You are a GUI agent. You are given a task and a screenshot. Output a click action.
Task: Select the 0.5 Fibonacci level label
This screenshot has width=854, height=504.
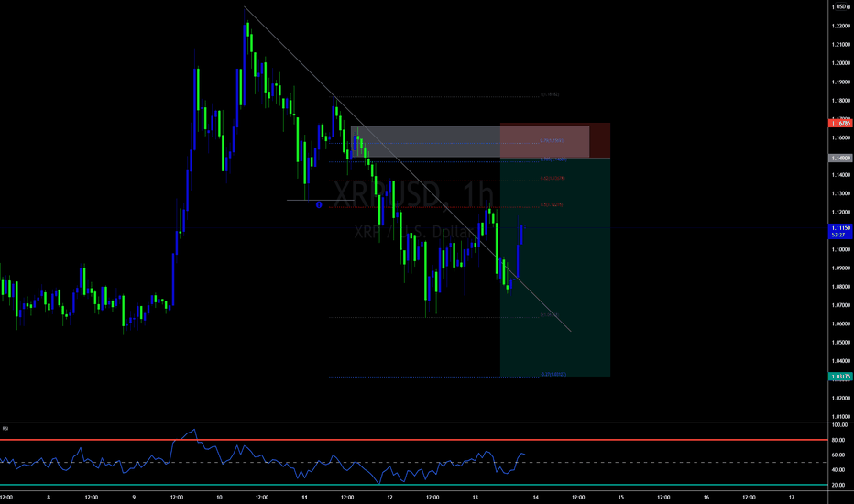(x=552, y=205)
